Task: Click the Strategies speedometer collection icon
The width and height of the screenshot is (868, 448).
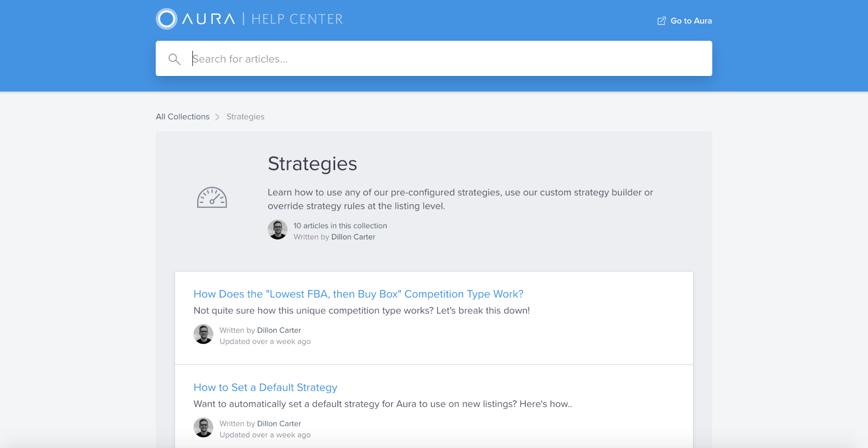Action: coord(212,198)
